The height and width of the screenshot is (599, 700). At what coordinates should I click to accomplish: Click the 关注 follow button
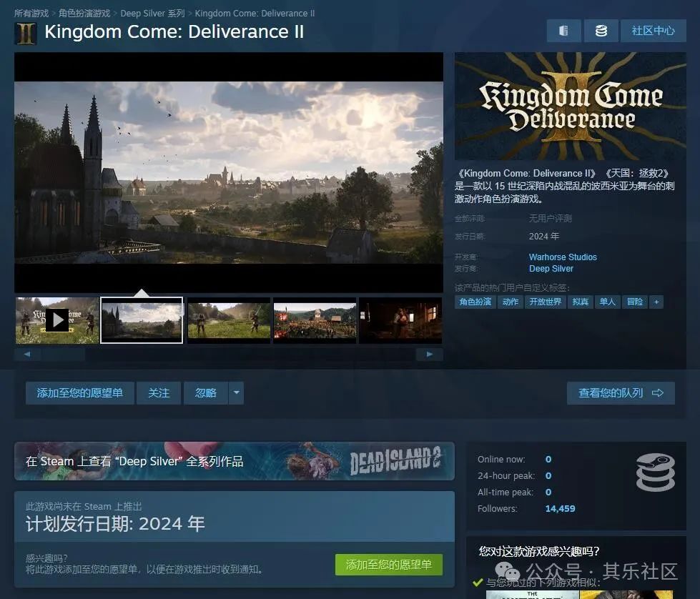pyautogui.click(x=159, y=393)
